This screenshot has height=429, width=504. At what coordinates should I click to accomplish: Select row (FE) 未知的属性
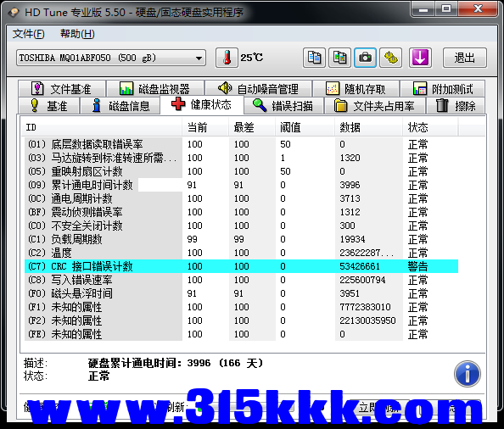241,334
